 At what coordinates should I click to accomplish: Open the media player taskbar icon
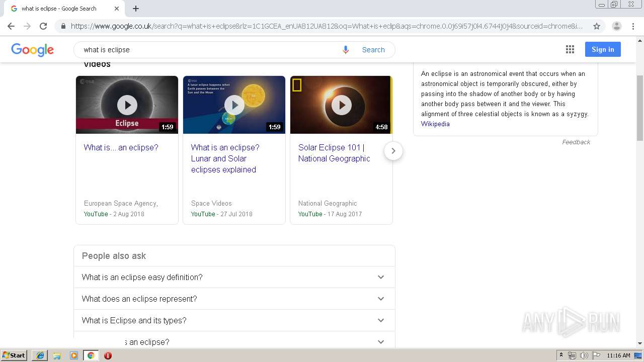click(74, 355)
